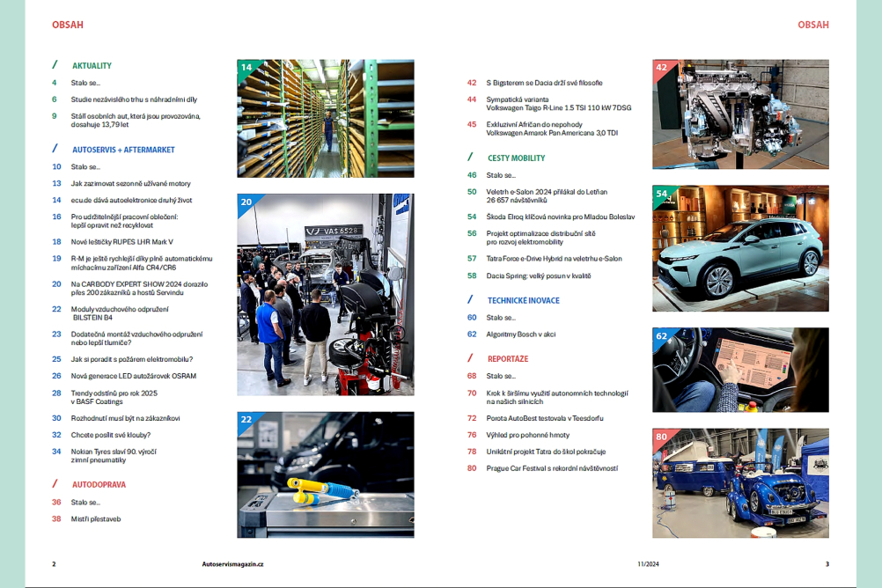Open "Veletrh e-Salon 2024" article entry
The width and height of the screenshot is (882, 588).
(547, 195)
